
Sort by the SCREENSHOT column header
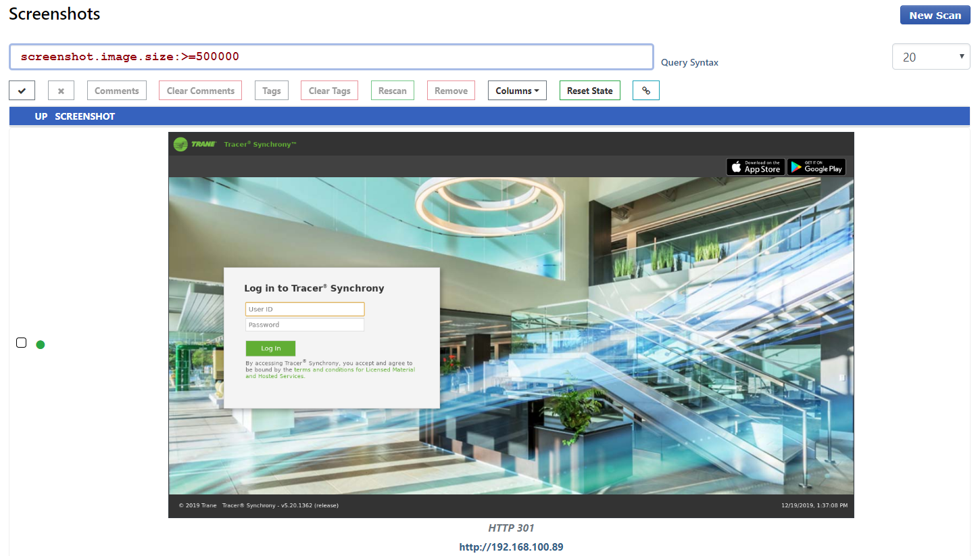click(85, 116)
